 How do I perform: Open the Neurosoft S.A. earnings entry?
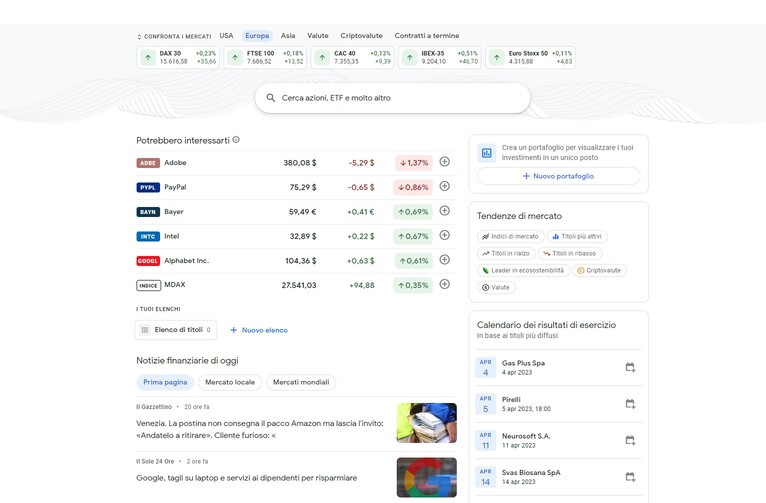click(x=558, y=440)
